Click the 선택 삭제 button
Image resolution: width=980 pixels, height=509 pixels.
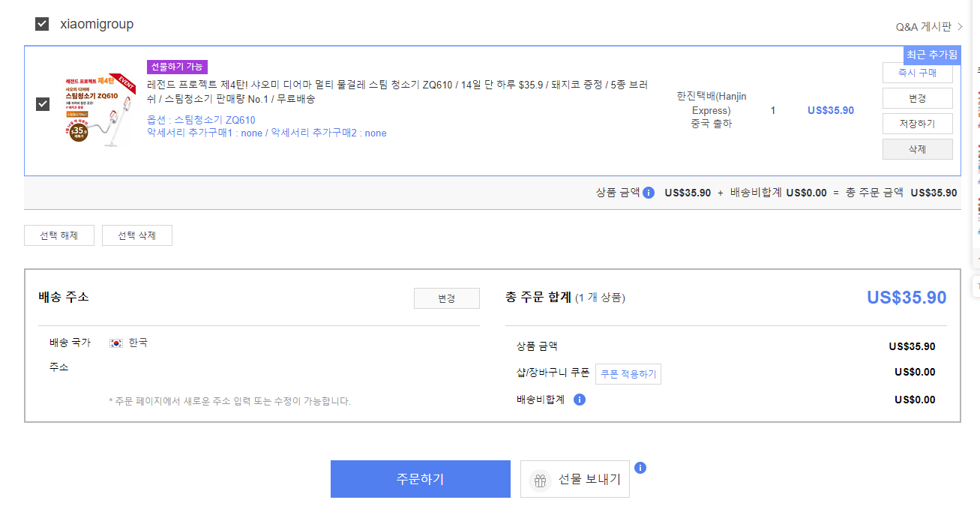coord(137,235)
